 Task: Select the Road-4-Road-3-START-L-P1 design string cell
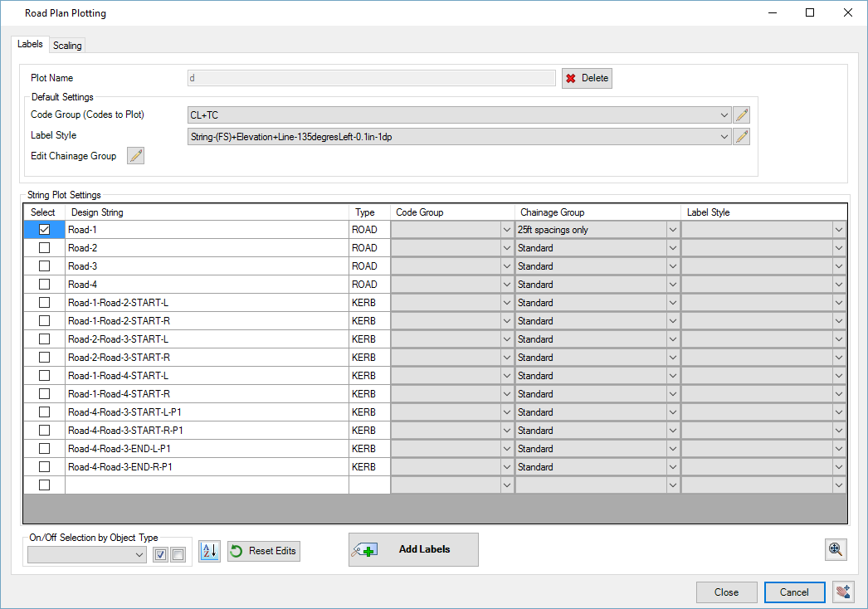coord(207,412)
